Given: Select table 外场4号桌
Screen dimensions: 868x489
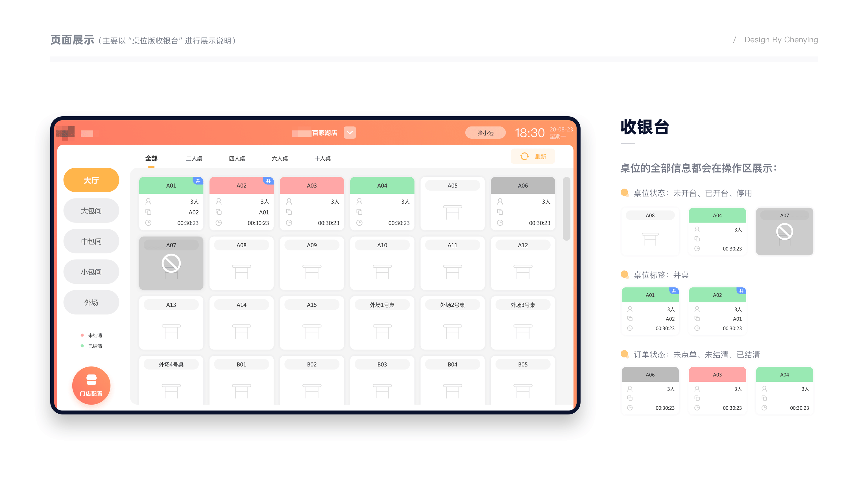Looking at the screenshot, I should tap(171, 380).
